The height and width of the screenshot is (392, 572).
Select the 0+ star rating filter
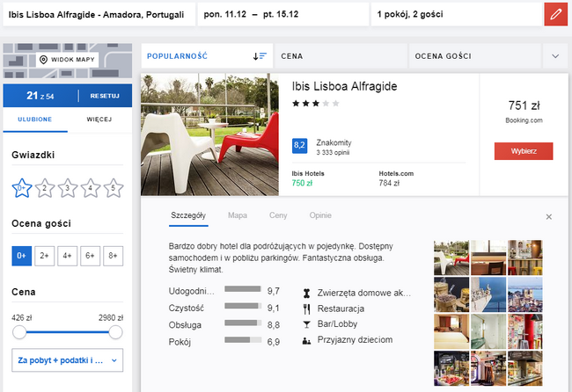(x=22, y=186)
